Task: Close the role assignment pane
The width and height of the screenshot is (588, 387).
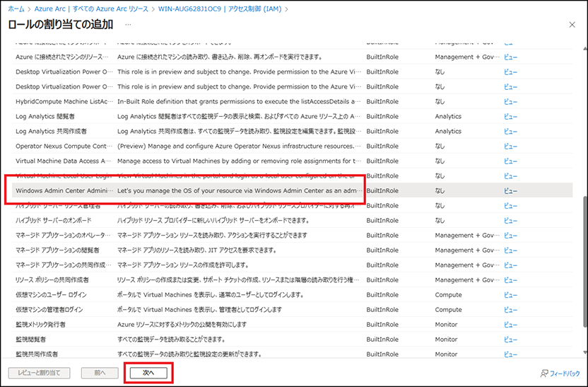Action: (572, 25)
